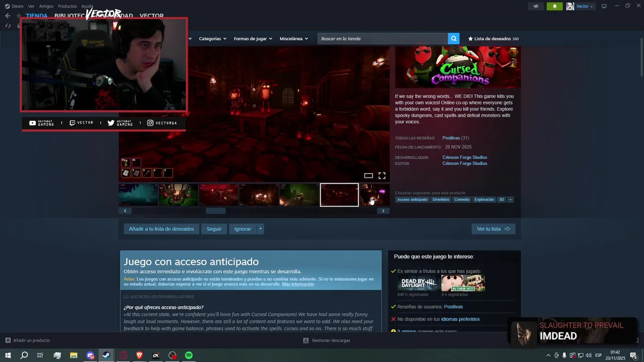Viewport: 644px width, 362px height.
Task: Click Añadir a tu lista de deseados
Action: point(162,229)
